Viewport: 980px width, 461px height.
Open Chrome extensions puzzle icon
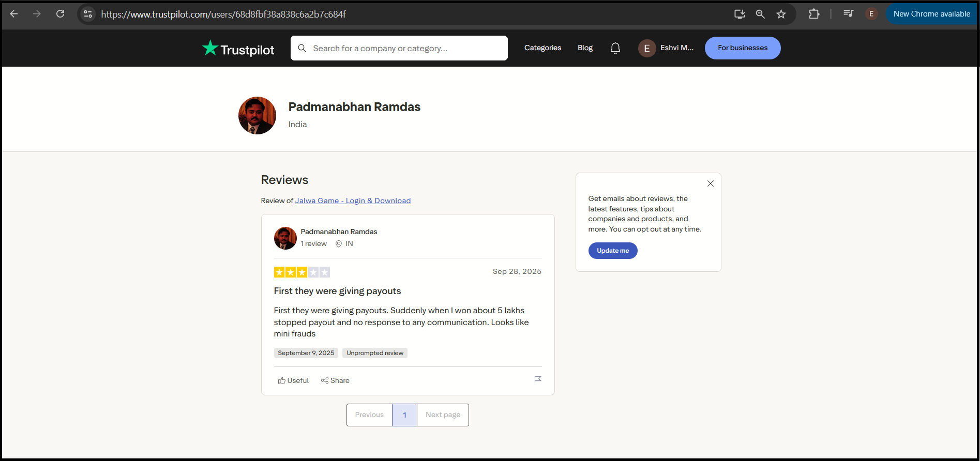click(813, 14)
